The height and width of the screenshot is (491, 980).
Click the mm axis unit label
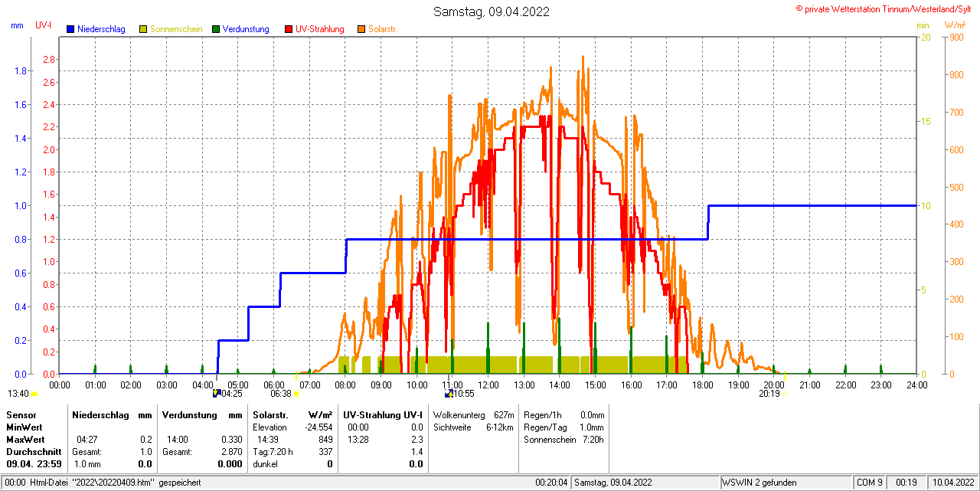(x=18, y=25)
